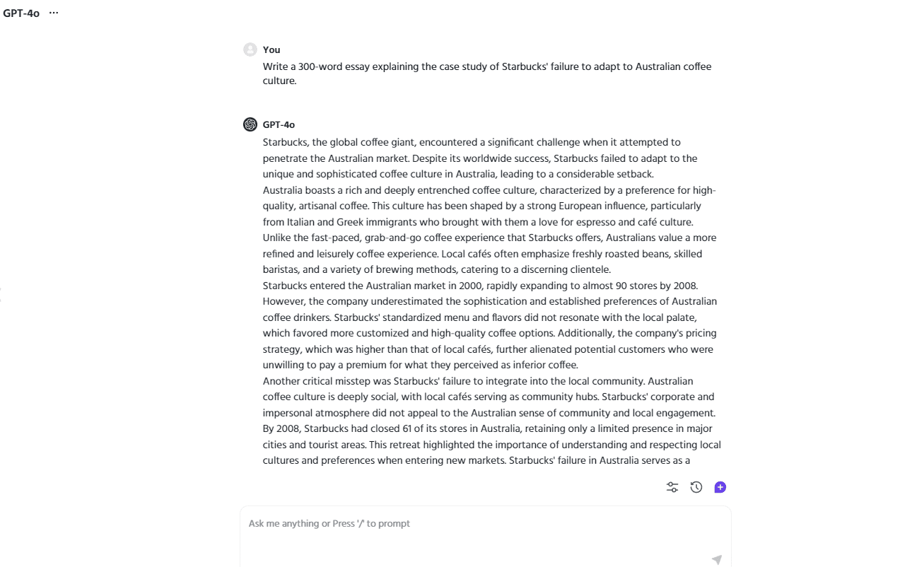Expand the sidebar handle on the left edge
This screenshot has width=924, height=567.
[x=1, y=295]
